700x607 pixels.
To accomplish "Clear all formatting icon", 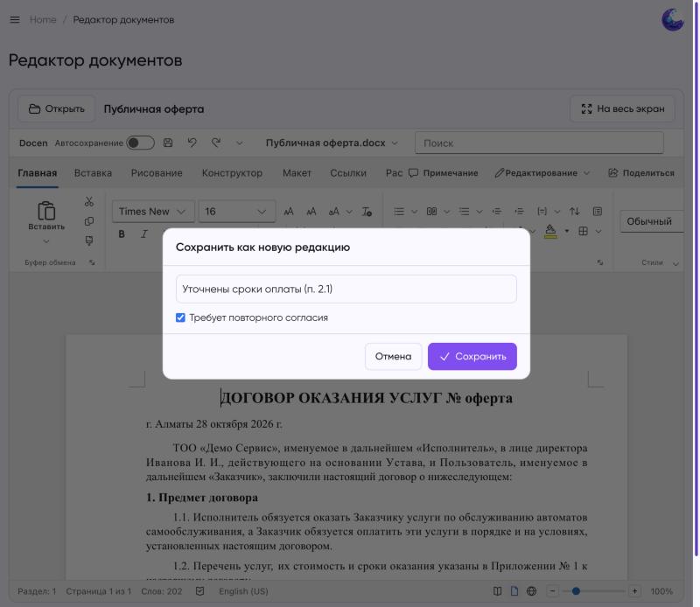I will pos(367,212).
